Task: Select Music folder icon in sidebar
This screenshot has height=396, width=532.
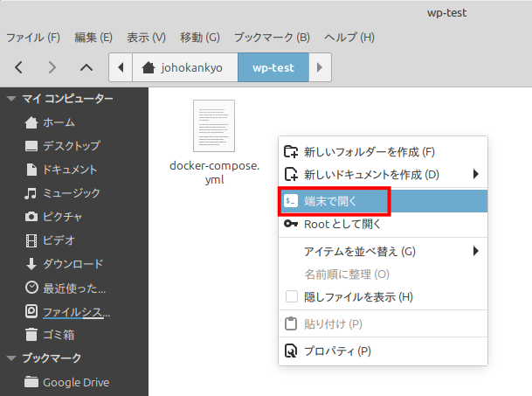Action: coord(31,192)
